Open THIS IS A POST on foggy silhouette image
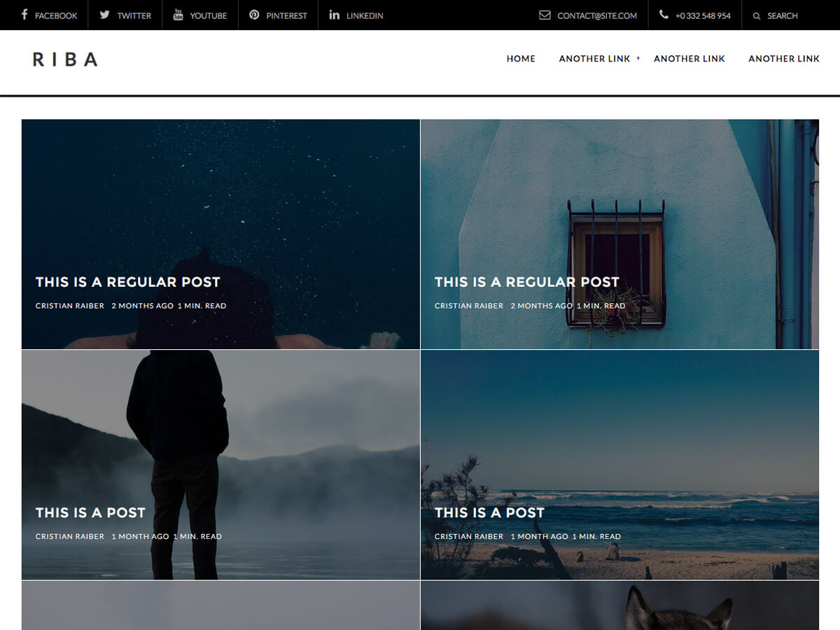 [90, 513]
